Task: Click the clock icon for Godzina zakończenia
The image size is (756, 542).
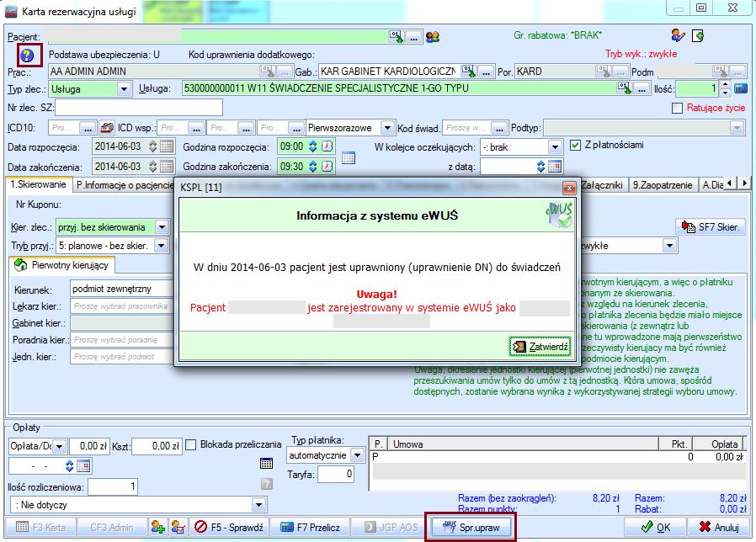Action: click(327, 167)
